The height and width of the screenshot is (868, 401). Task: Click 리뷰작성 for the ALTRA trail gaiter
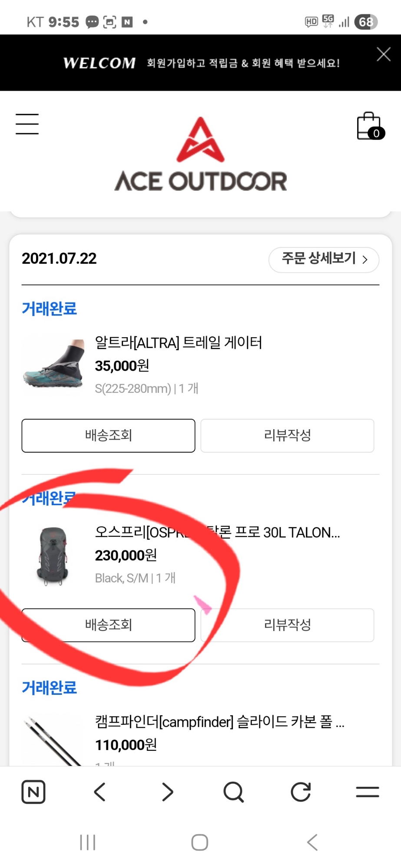(287, 435)
